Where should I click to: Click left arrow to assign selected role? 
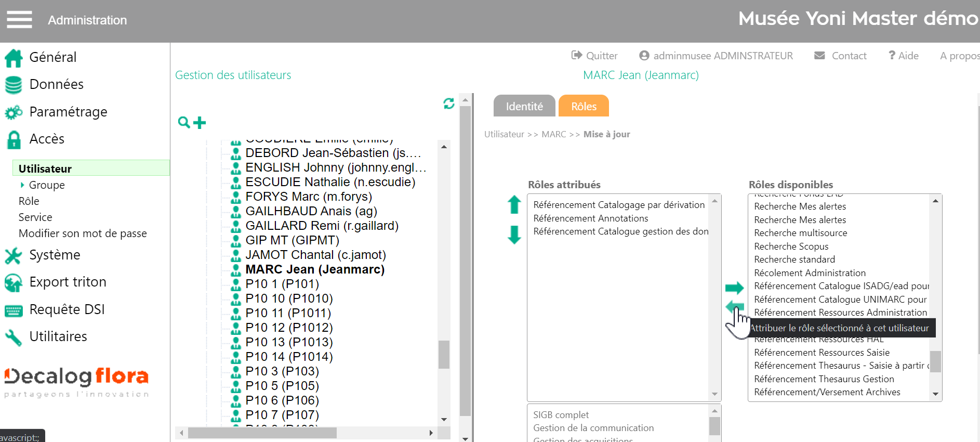tap(734, 307)
